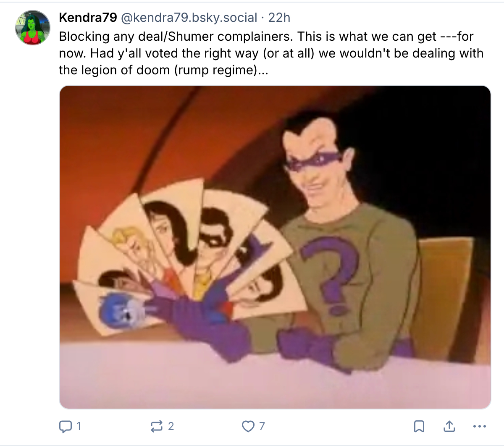This screenshot has height=446, width=504.
Task: Like the post with the heart icon
Action: [x=248, y=427]
